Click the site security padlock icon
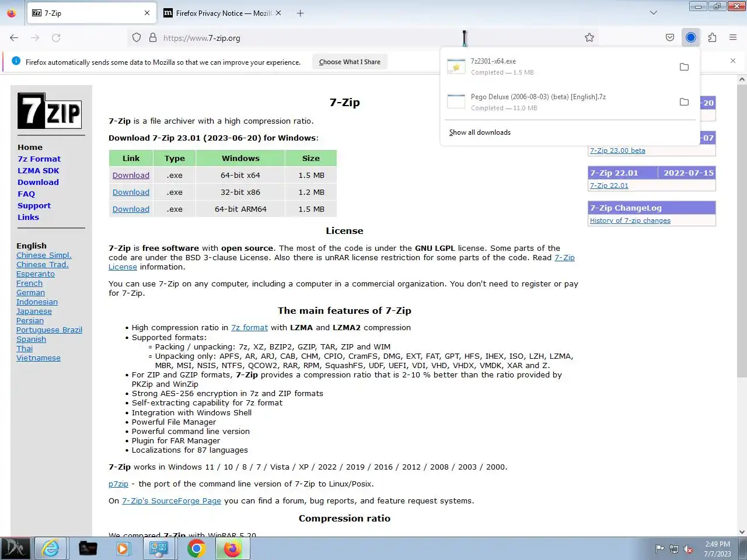 (x=153, y=38)
